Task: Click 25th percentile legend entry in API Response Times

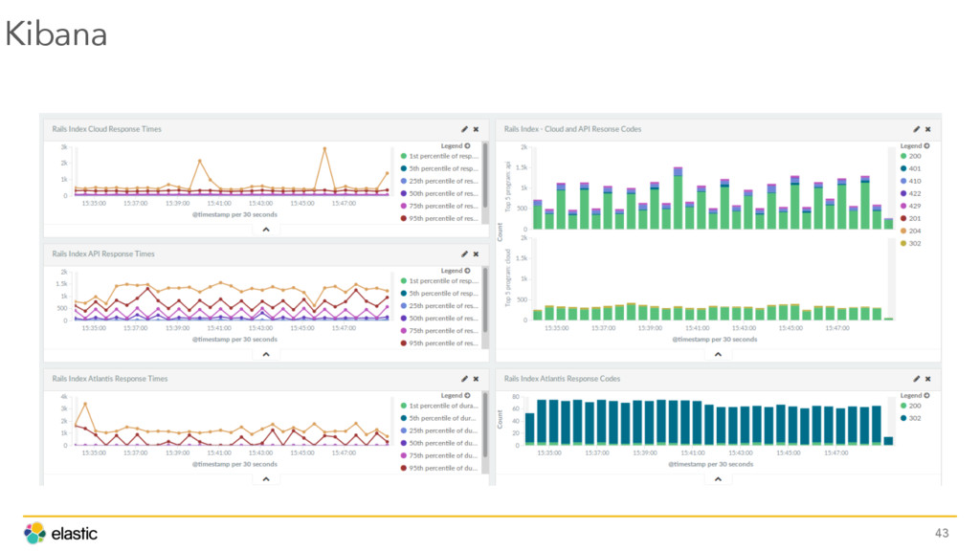Action: tap(440, 306)
